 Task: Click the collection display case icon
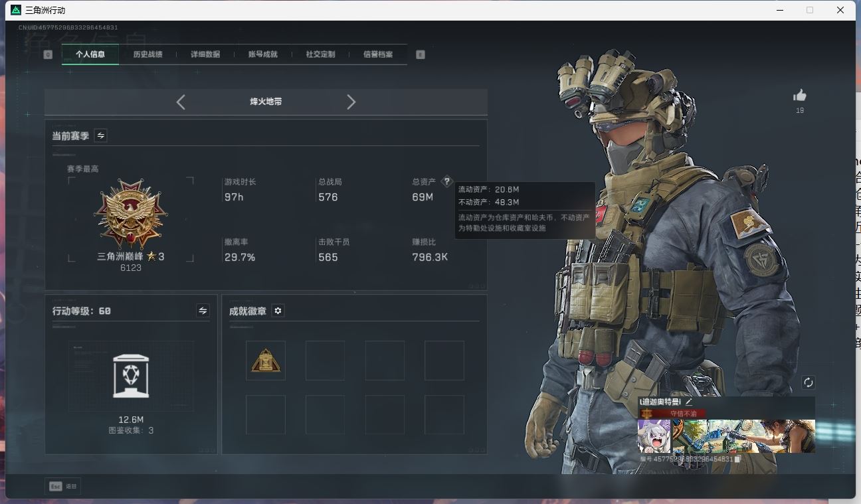click(x=131, y=377)
